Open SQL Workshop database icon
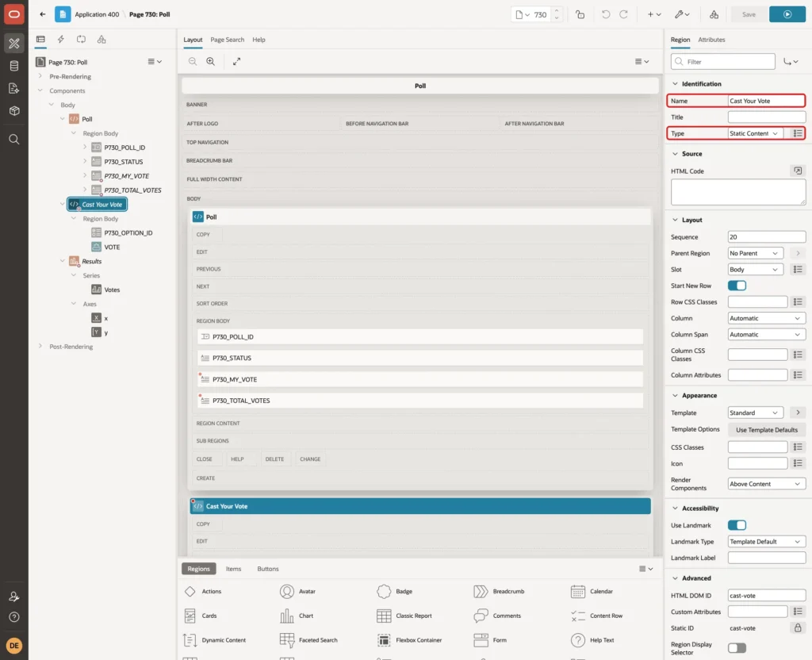812x660 pixels. 14,66
